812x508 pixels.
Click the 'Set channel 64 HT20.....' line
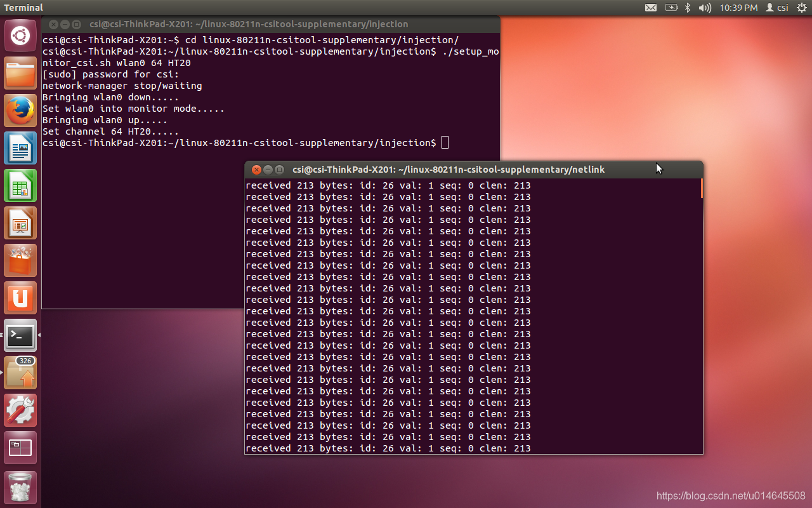coord(110,131)
